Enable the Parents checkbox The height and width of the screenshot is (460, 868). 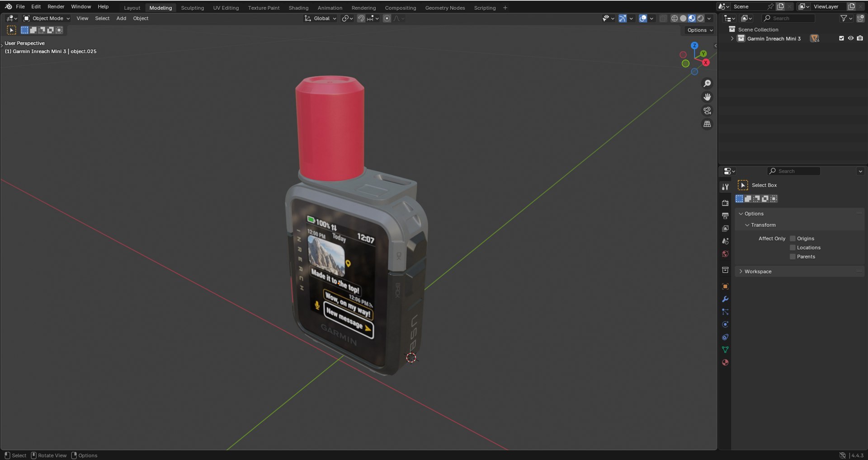point(793,257)
